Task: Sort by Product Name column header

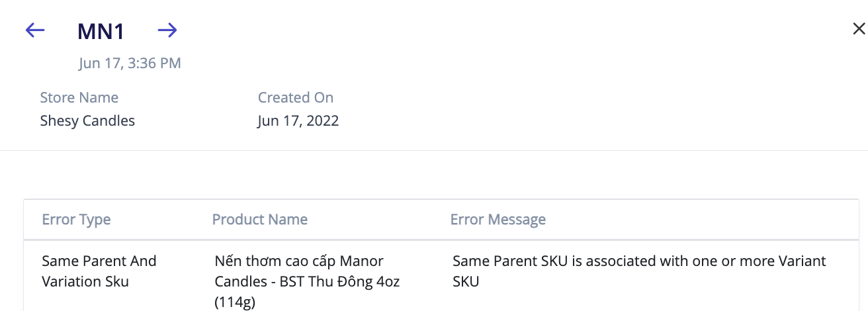Action: [259, 220]
